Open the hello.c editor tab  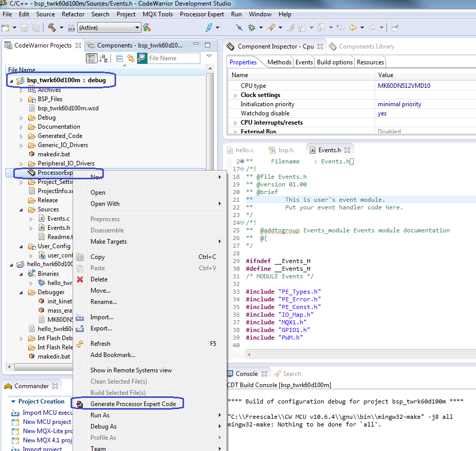point(244,150)
